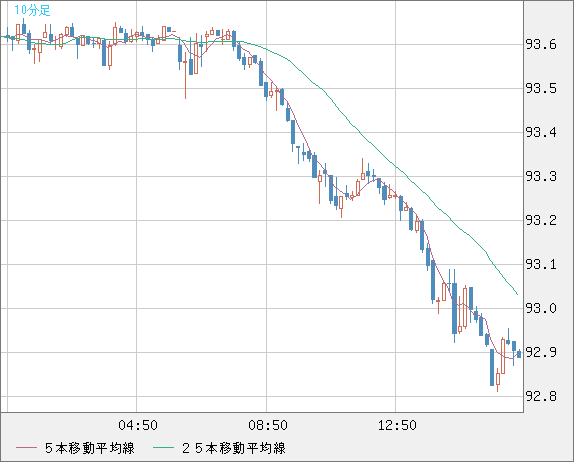574x462 pixels.
Task: Click the 93.6 price axis label
Action: pos(541,45)
